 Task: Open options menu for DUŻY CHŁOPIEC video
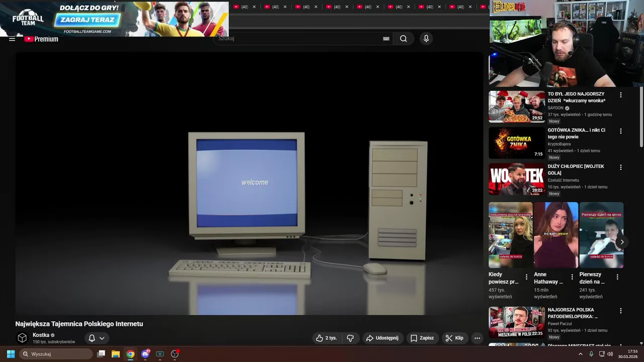(620, 167)
